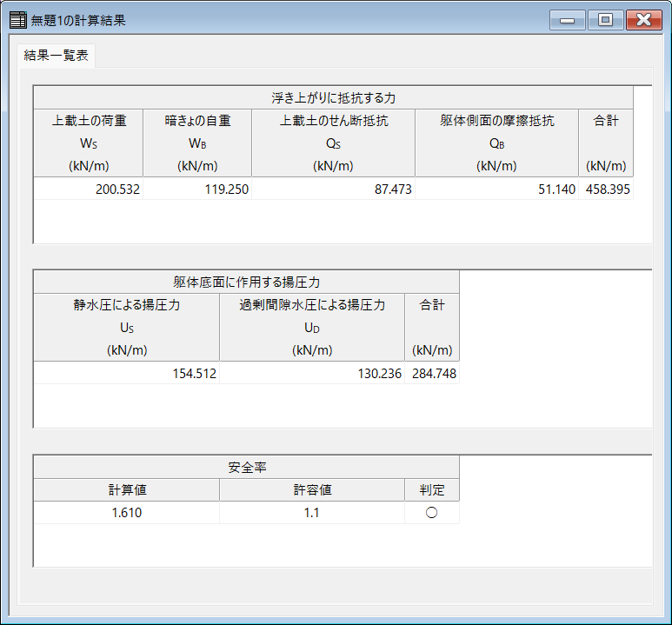Select the total cell 458.395
This screenshot has height=625, width=672.
pos(606,189)
